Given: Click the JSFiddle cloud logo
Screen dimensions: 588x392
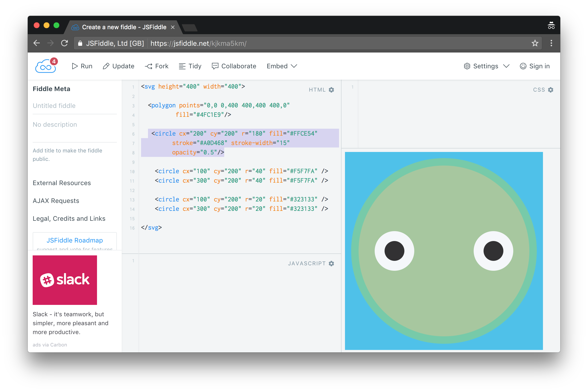Looking at the screenshot, I should 46,67.
